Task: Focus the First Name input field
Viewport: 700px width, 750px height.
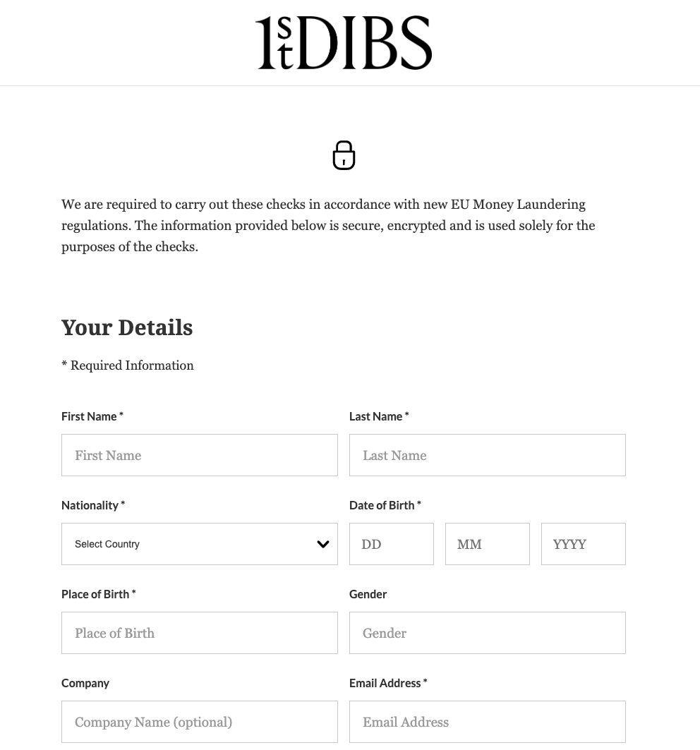Action: 200,455
